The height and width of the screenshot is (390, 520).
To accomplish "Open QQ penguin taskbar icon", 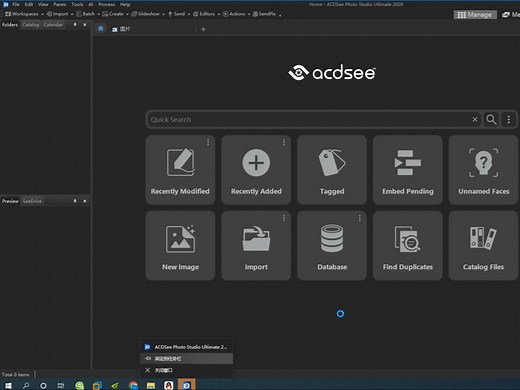I will coord(169,385).
